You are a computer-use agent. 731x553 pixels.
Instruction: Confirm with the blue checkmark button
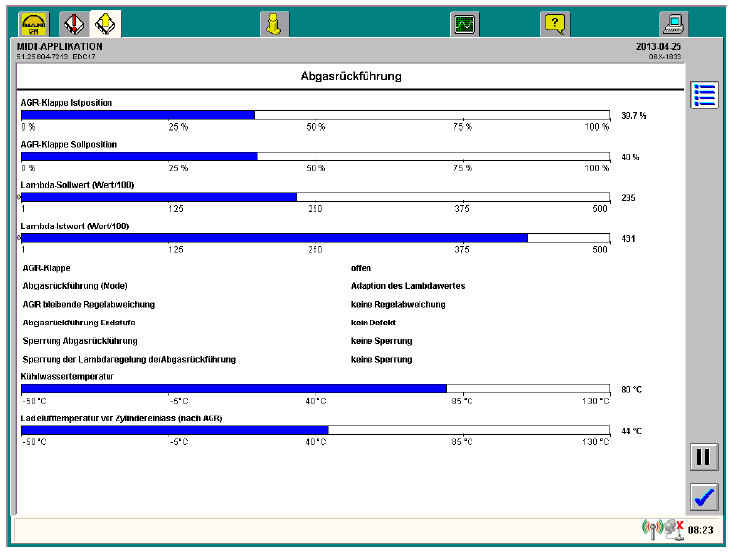(704, 495)
